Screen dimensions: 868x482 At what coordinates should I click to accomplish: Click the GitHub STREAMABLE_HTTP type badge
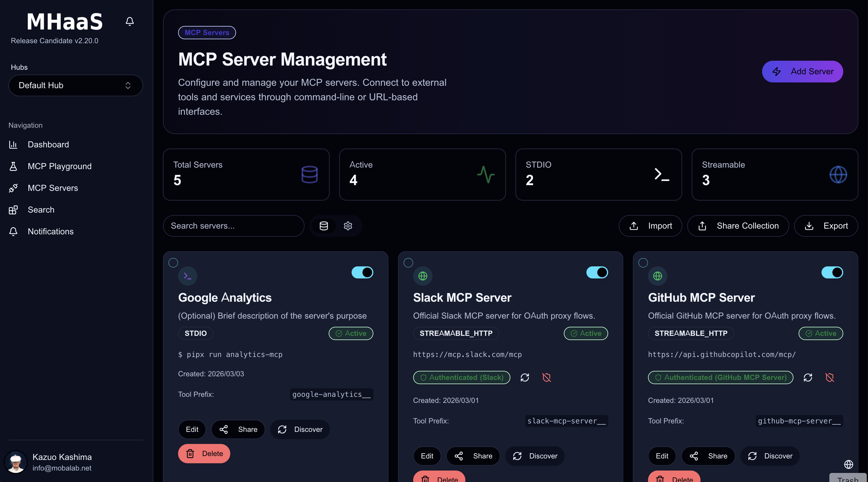691,333
